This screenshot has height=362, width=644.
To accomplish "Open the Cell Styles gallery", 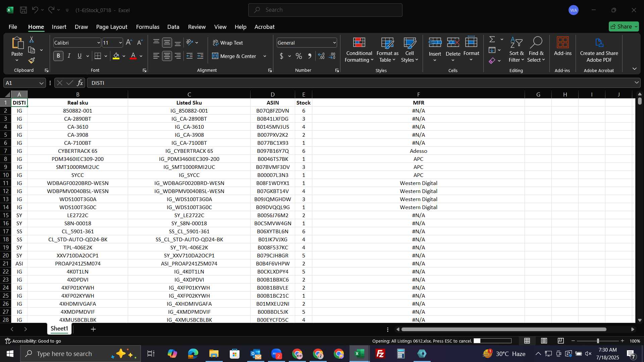I will pos(410,50).
